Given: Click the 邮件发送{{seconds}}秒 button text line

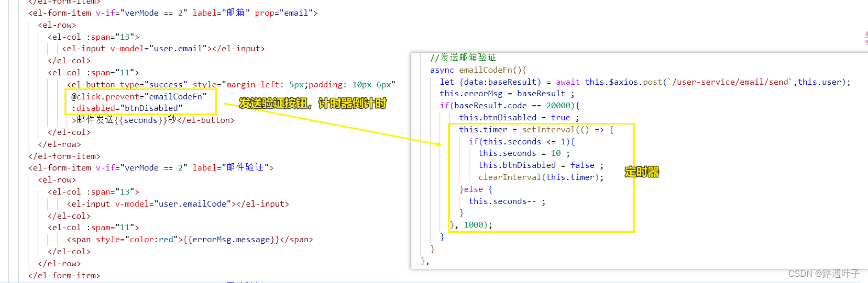Looking at the screenshot, I should [x=153, y=120].
